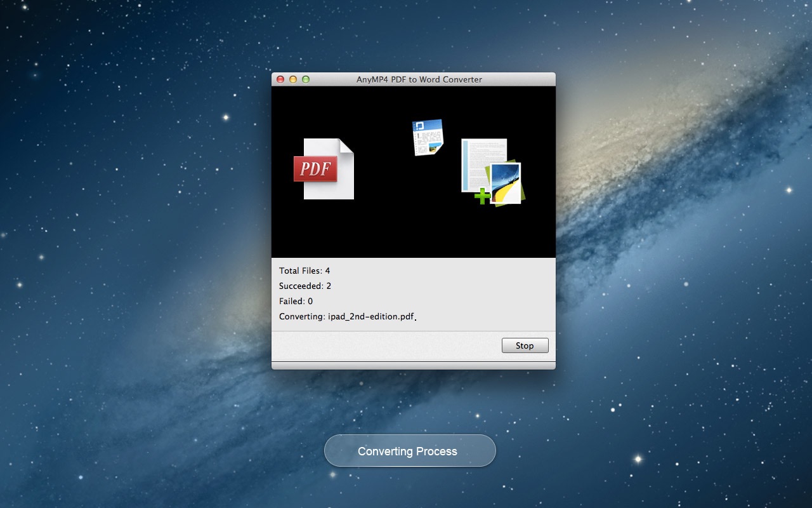Screen dimensions: 812x508
Task: Click the 'Total Files: 4' text
Action: (x=304, y=271)
